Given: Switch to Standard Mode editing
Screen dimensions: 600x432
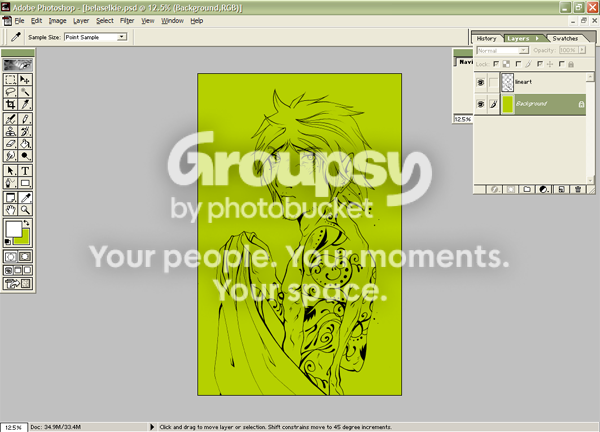Looking at the screenshot, I should pyautogui.click(x=10, y=257).
